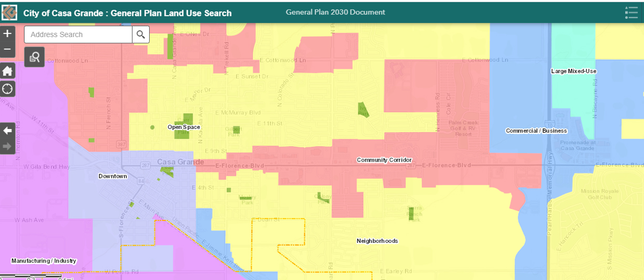Go to next map extent
The width and height of the screenshot is (644, 280).
click(x=8, y=146)
